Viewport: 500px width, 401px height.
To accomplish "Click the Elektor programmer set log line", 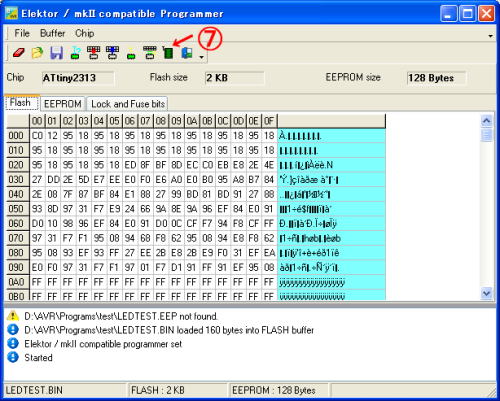I will 103,344.
